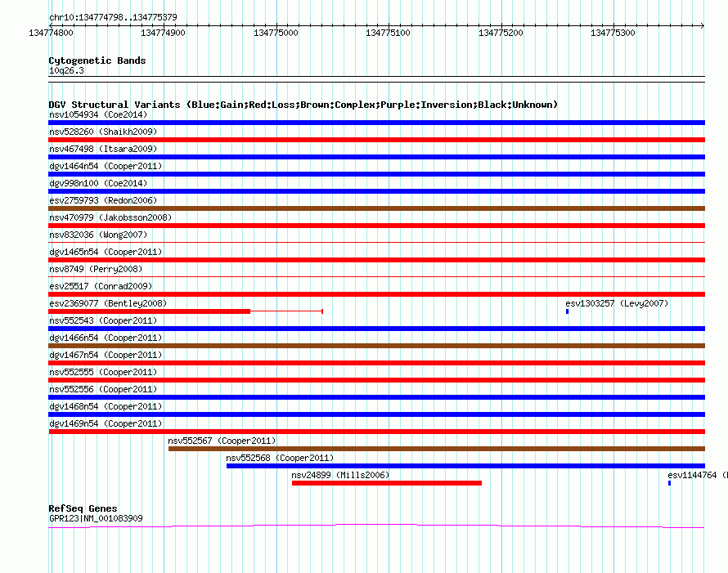The height and width of the screenshot is (573, 728).
Task: Click the 10q26.3 cytogenetic band label
Action: 66,70
